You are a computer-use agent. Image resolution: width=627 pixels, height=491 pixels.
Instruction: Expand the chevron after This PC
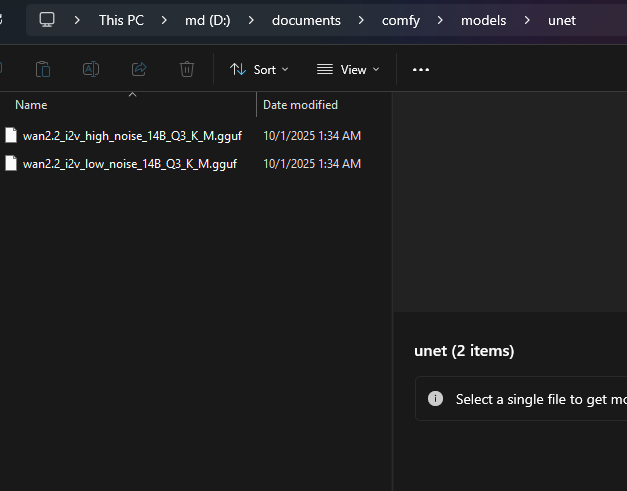[x=163, y=20]
